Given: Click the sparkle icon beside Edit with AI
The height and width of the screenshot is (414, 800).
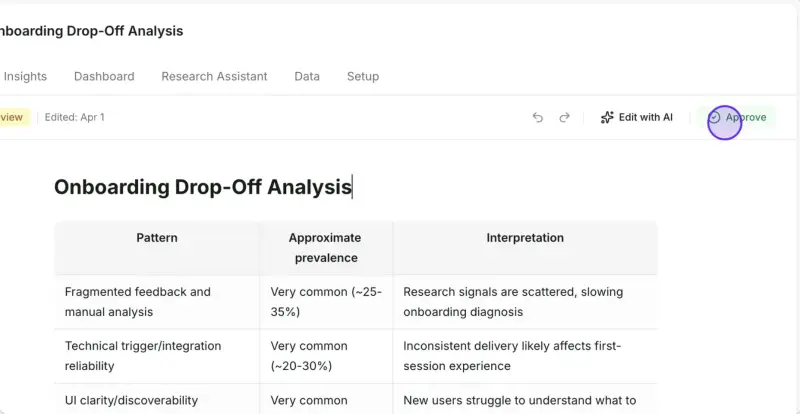Looking at the screenshot, I should (607, 117).
